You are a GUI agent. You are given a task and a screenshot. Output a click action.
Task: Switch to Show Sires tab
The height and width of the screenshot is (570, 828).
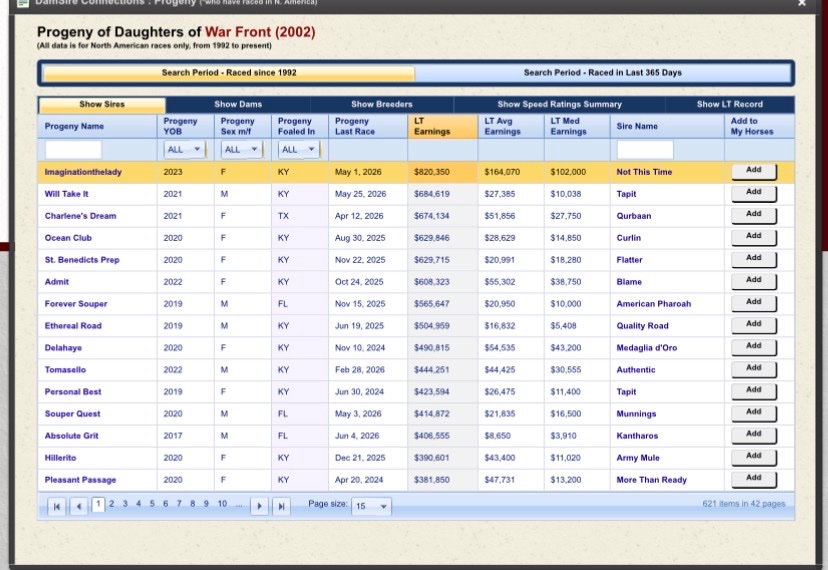(x=102, y=104)
